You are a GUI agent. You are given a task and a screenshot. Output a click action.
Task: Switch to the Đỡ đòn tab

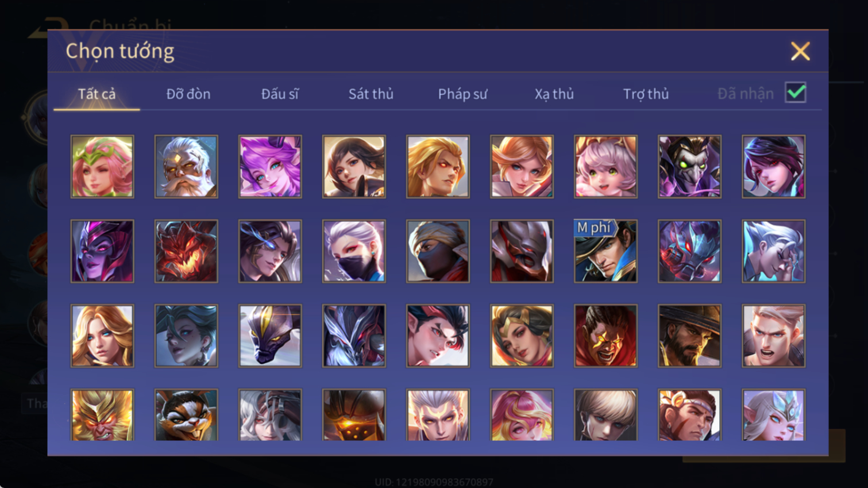coord(188,94)
